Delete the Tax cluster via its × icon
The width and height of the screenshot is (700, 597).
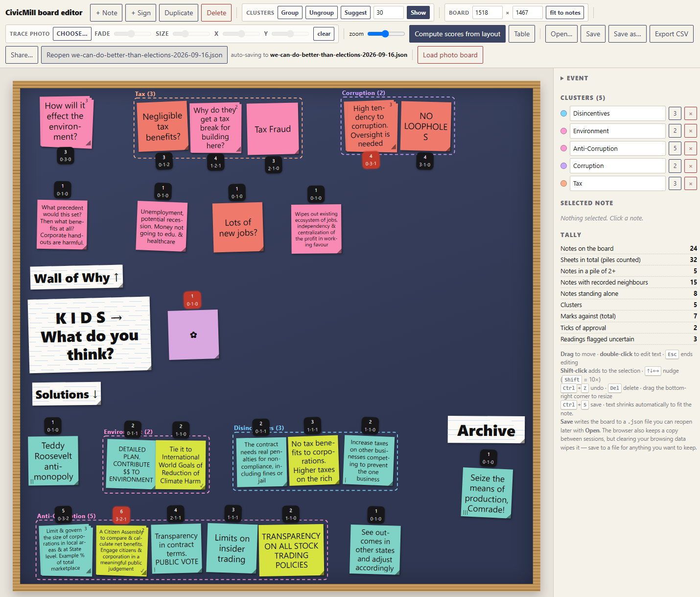click(690, 184)
